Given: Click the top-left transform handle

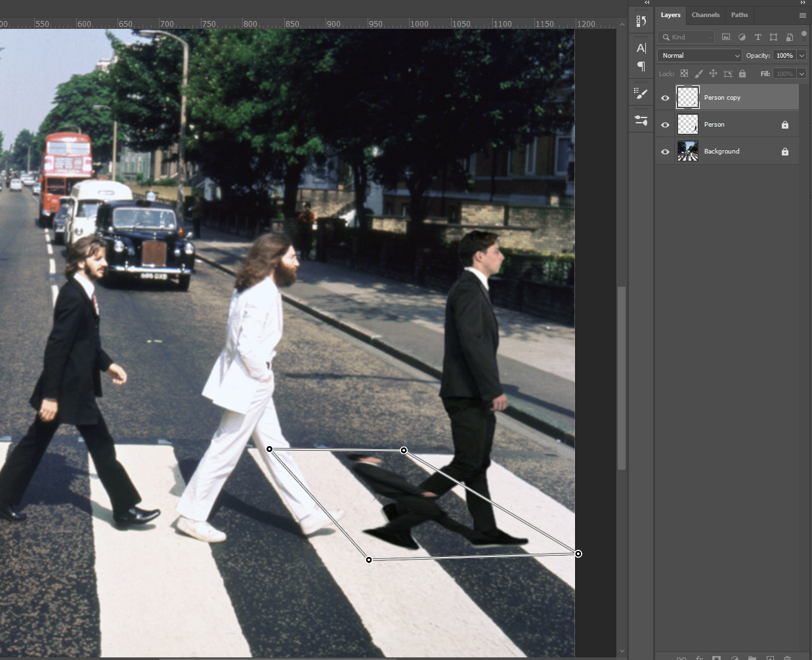Looking at the screenshot, I should coord(269,449).
